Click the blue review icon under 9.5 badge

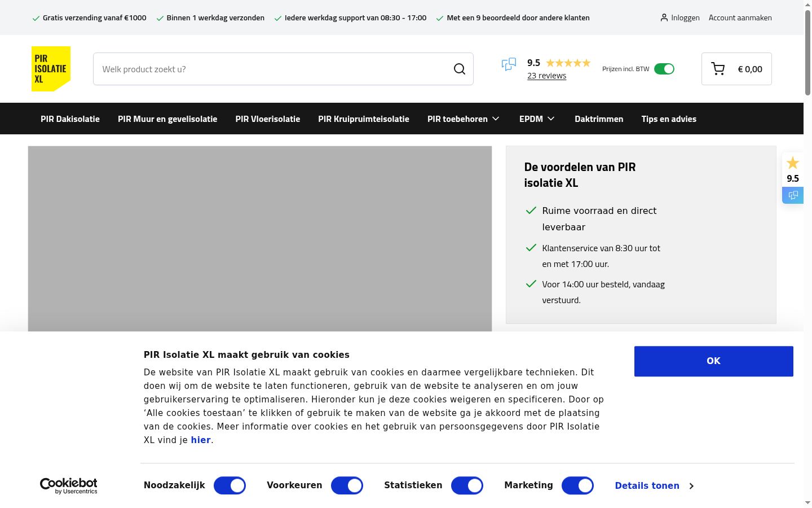[x=793, y=195]
